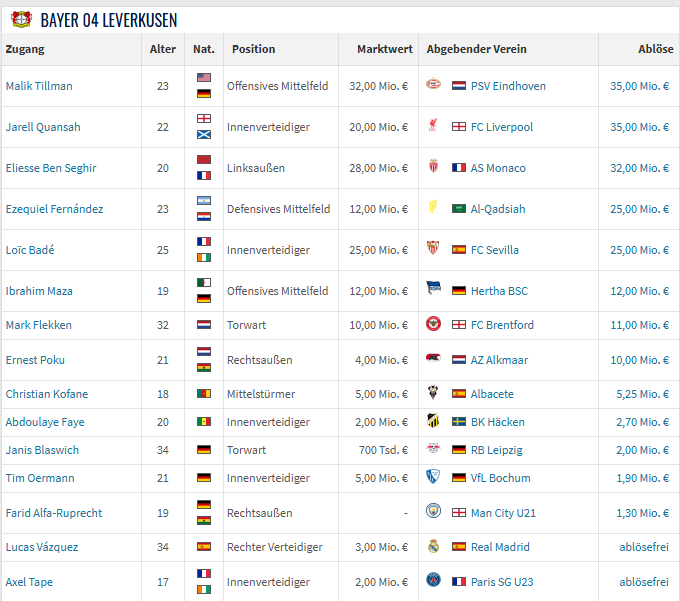Select the Paris SG U23 crest icon
Viewport: 680px width, 601px height.
[433, 580]
